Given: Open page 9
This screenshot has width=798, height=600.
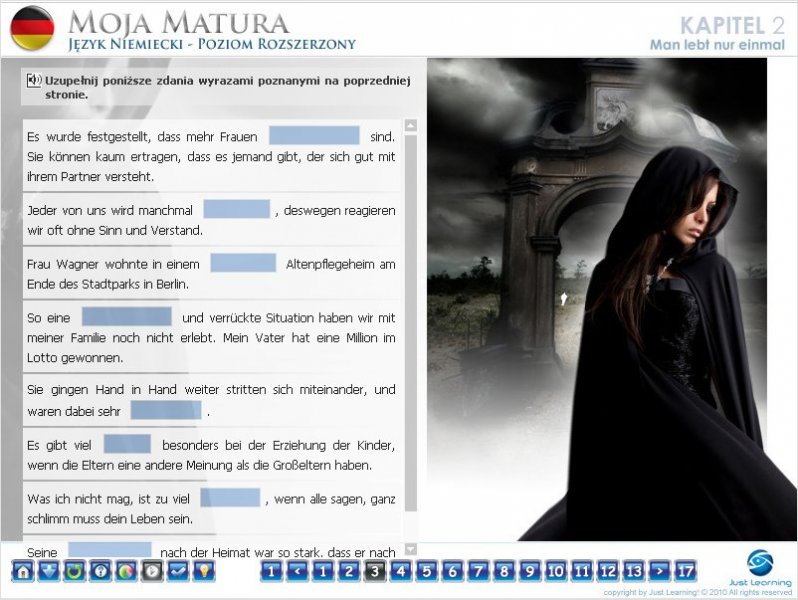Looking at the screenshot, I should tap(530, 571).
